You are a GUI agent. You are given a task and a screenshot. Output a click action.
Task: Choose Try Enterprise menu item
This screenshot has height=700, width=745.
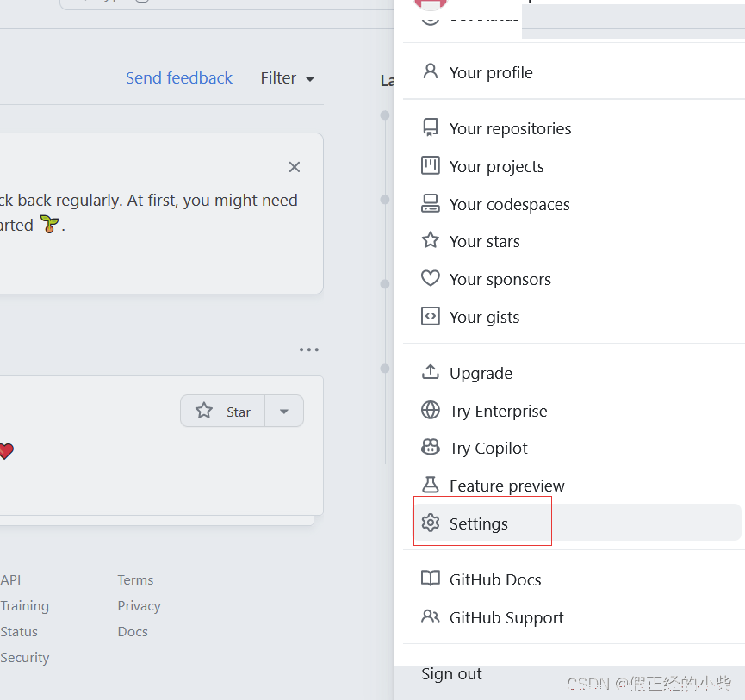point(498,411)
